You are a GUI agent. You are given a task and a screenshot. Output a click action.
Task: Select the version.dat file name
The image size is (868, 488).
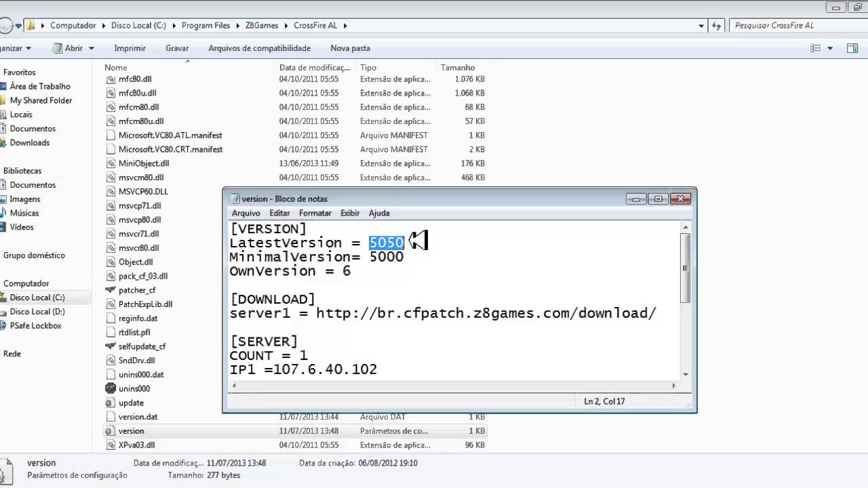coord(138,417)
